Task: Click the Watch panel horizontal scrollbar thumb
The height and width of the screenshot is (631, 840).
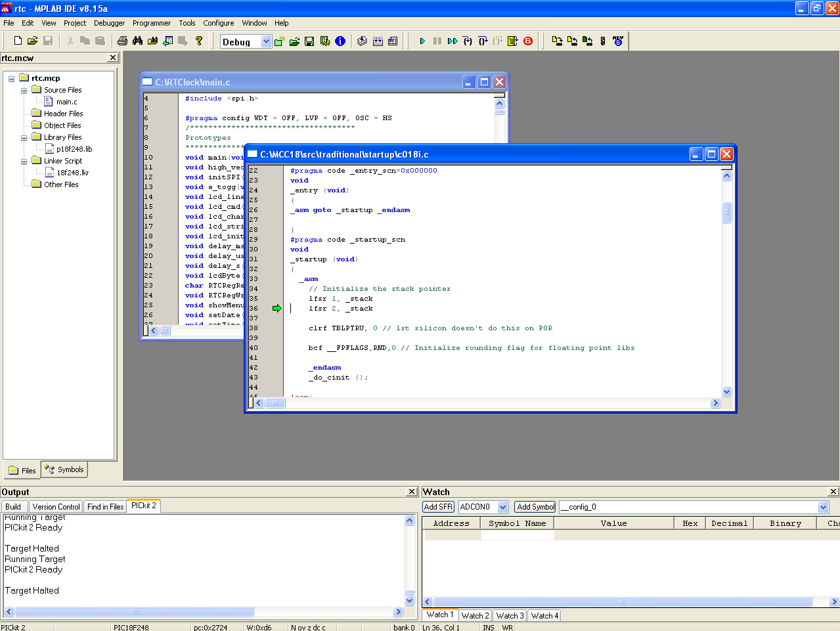Action: (623, 601)
